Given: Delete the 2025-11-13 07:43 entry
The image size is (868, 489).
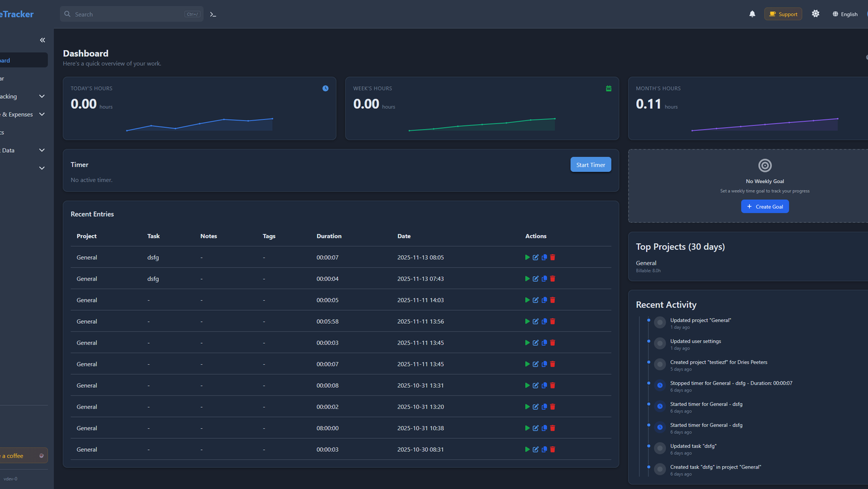Looking at the screenshot, I should (x=552, y=279).
